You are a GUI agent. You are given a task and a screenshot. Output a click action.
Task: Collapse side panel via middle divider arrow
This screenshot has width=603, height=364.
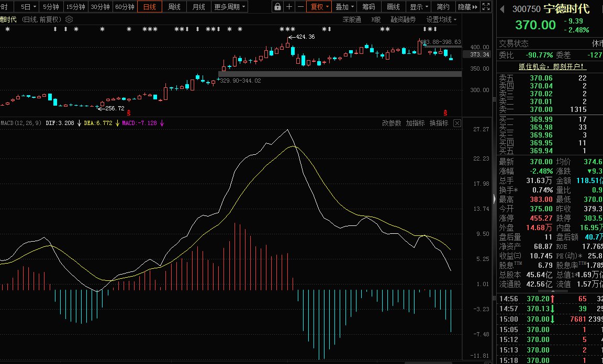[495, 199]
